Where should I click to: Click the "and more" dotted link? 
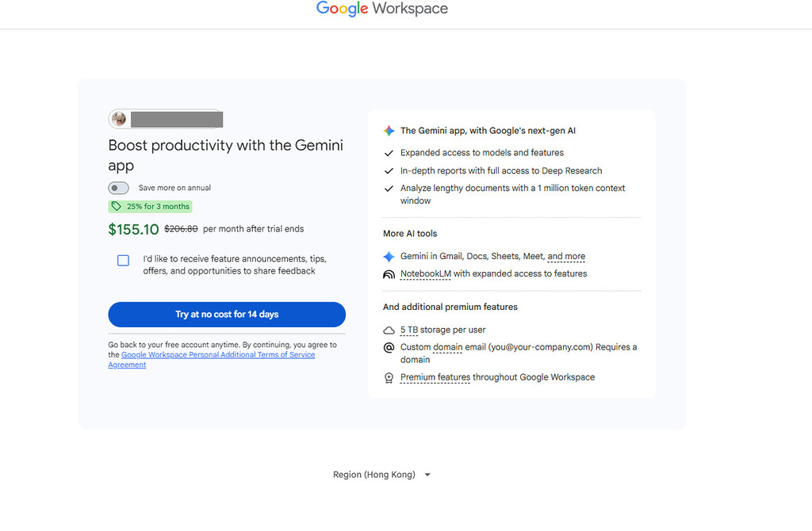[x=566, y=256]
